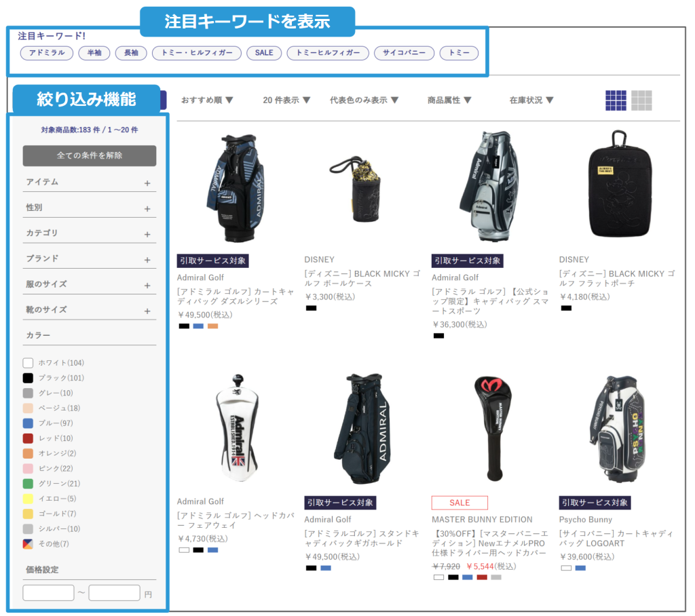695x616 pixels.
Task: Switch to the large gray grid view icon
Action: 641,100
